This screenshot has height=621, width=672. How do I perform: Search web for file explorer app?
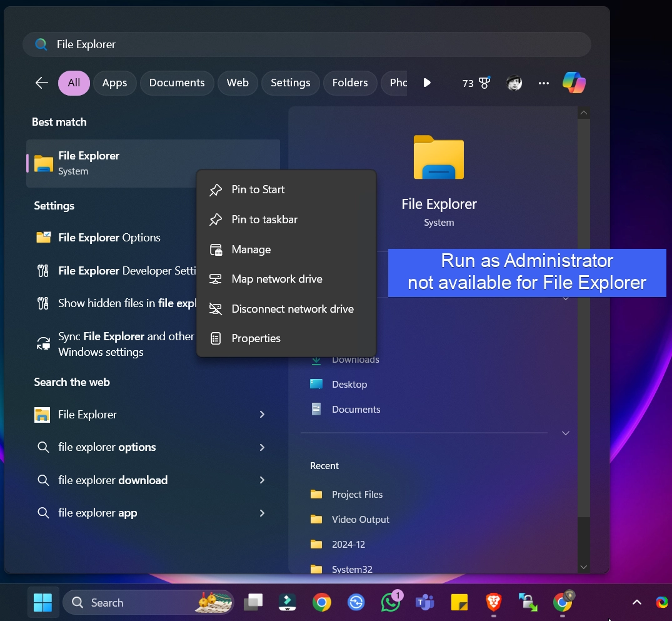98,513
